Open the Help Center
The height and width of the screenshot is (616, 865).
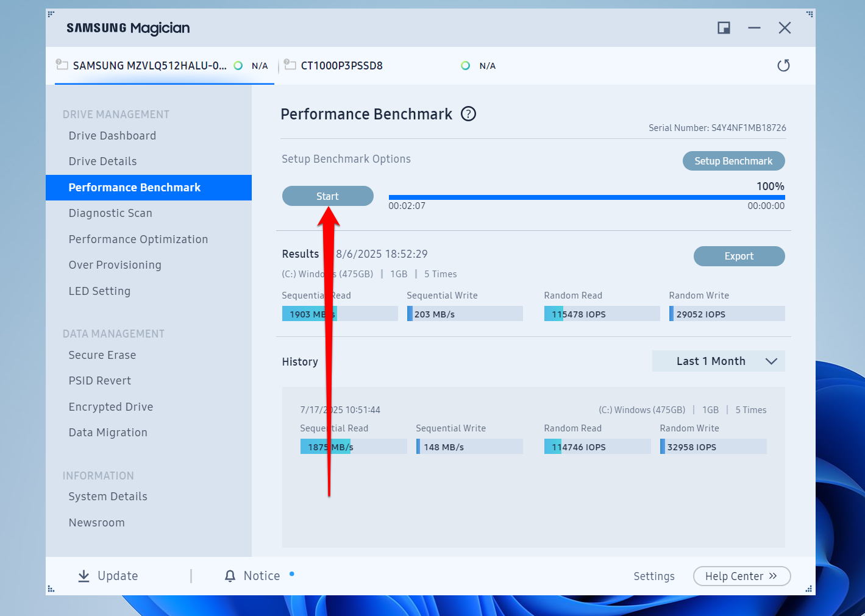coord(742,576)
